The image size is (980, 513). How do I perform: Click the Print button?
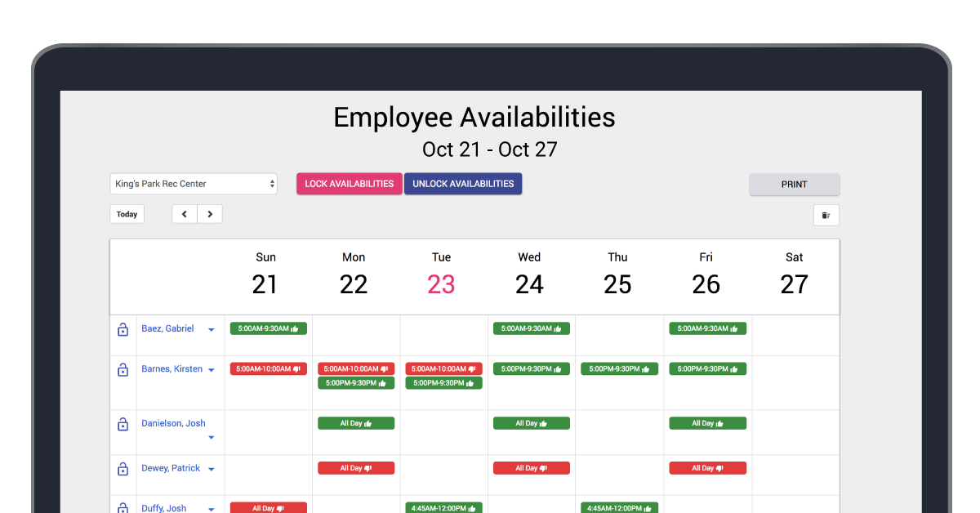(794, 185)
